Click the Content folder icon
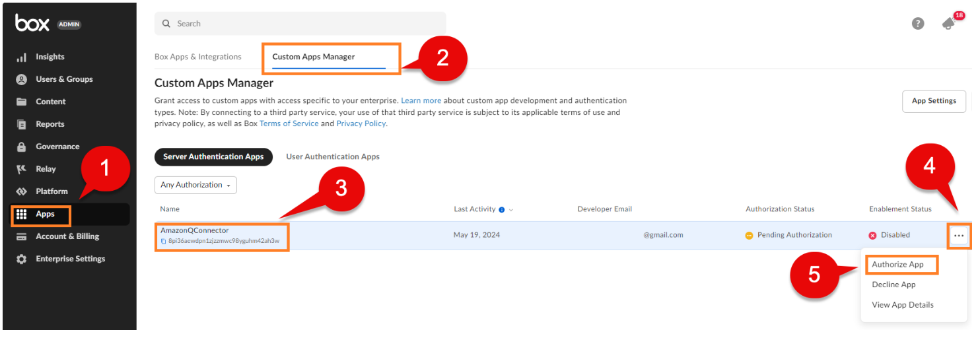This screenshot has width=980, height=338. point(21,102)
